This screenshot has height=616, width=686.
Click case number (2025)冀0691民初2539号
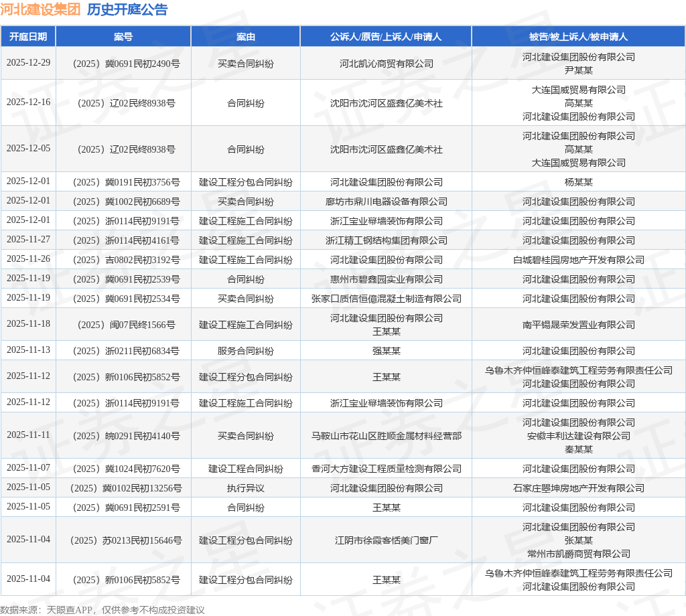coord(126,279)
